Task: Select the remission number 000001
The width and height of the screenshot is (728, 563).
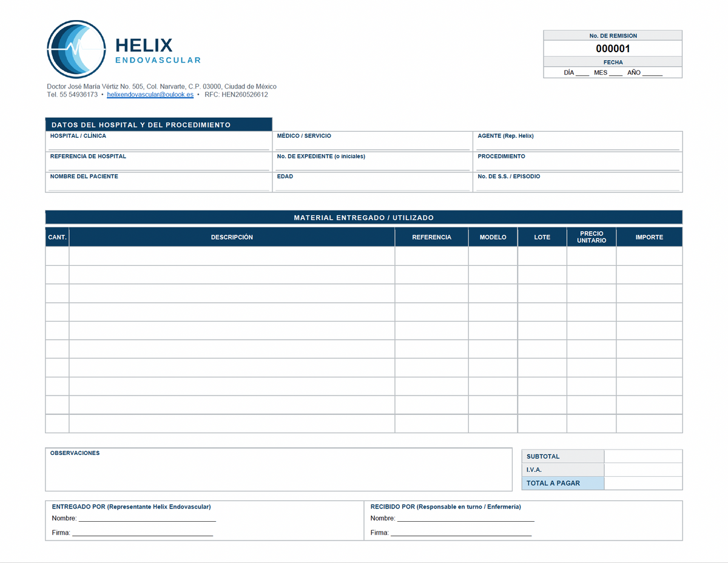Action: pyautogui.click(x=613, y=49)
